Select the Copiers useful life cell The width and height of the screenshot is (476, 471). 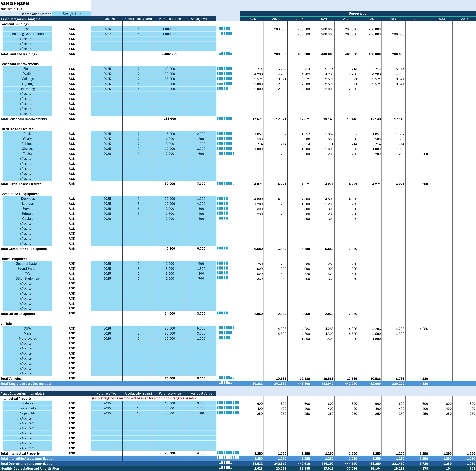tap(138, 218)
